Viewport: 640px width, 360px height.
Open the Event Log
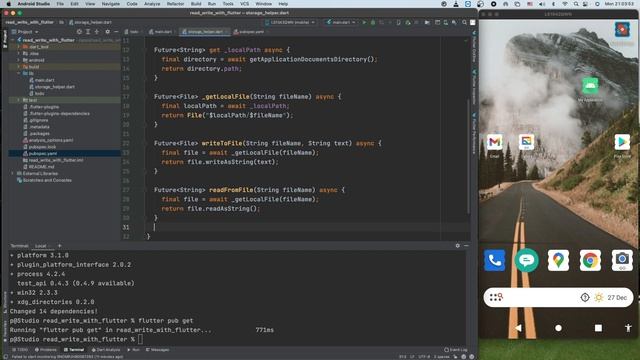tap(456, 350)
